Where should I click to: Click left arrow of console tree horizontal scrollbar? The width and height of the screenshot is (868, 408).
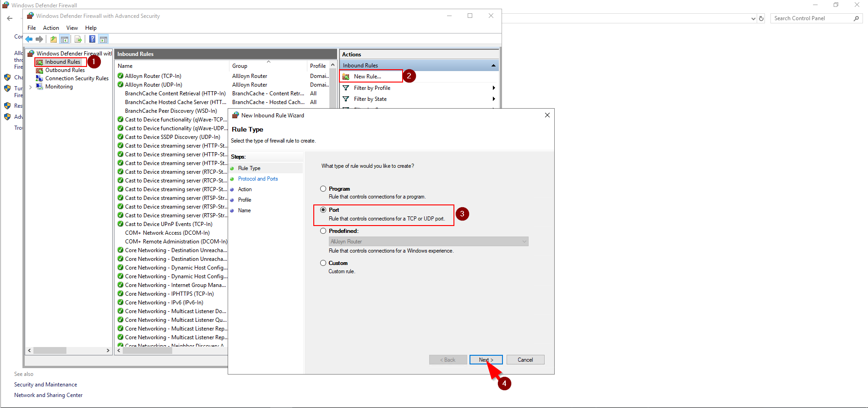[29, 350]
